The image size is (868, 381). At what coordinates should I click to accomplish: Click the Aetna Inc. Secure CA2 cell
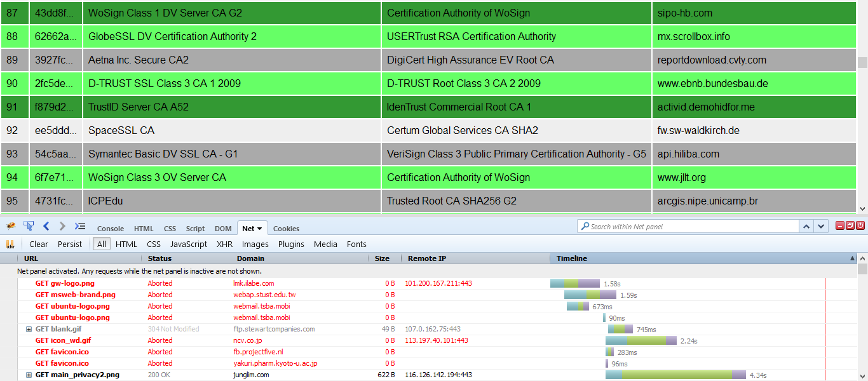(232, 60)
